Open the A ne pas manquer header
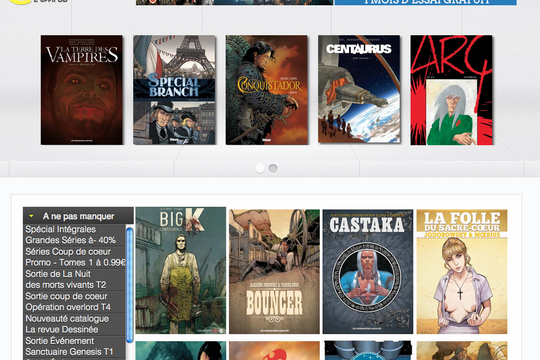 pos(78,216)
